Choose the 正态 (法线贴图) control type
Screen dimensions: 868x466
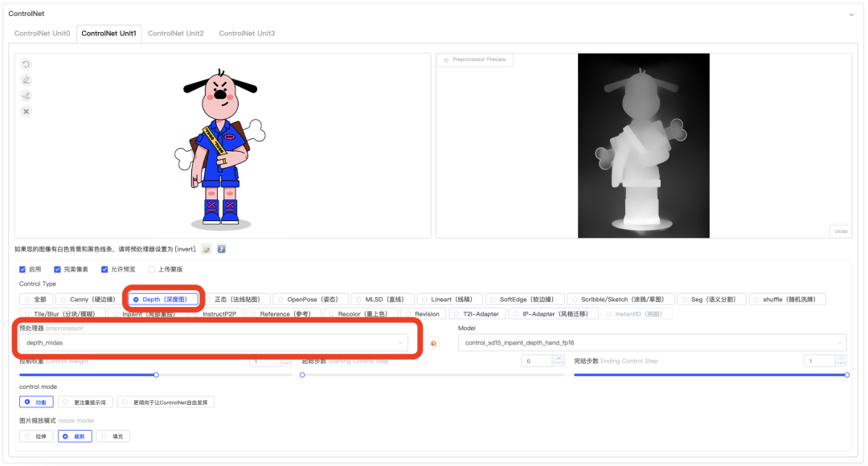pyautogui.click(x=237, y=300)
